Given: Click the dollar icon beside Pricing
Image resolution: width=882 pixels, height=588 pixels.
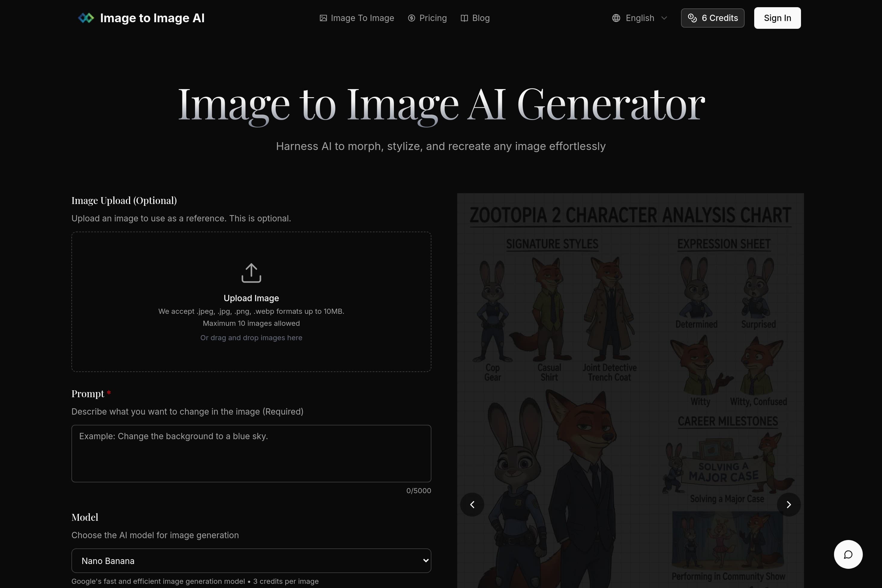Looking at the screenshot, I should tap(411, 18).
